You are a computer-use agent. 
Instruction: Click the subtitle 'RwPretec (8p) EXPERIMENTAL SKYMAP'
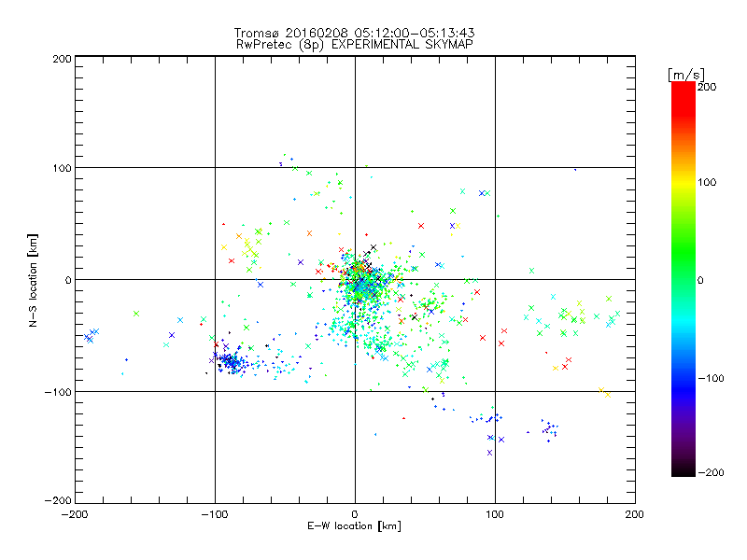point(355,45)
